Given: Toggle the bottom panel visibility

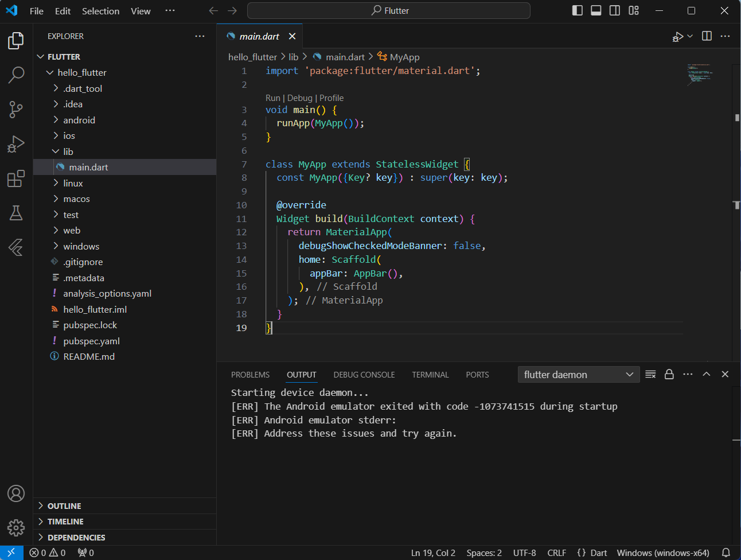Looking at the screenshot, I should (596, 10).
